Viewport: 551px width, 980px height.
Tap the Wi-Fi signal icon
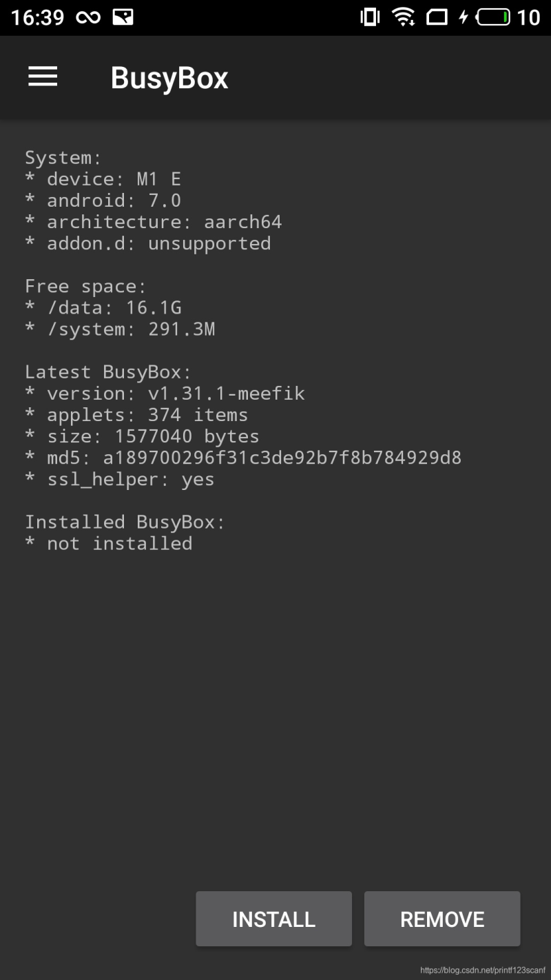point(404,17)
